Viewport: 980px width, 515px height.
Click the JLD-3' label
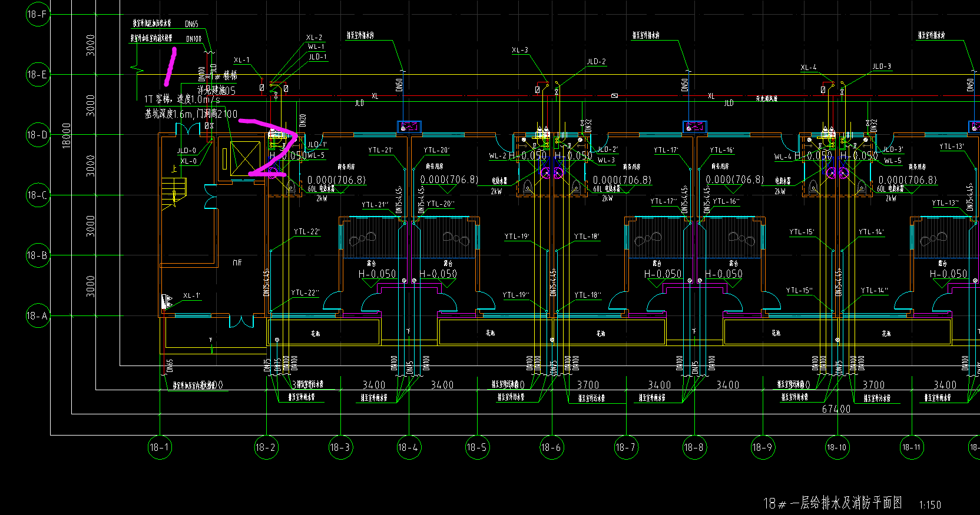(893, 149)
